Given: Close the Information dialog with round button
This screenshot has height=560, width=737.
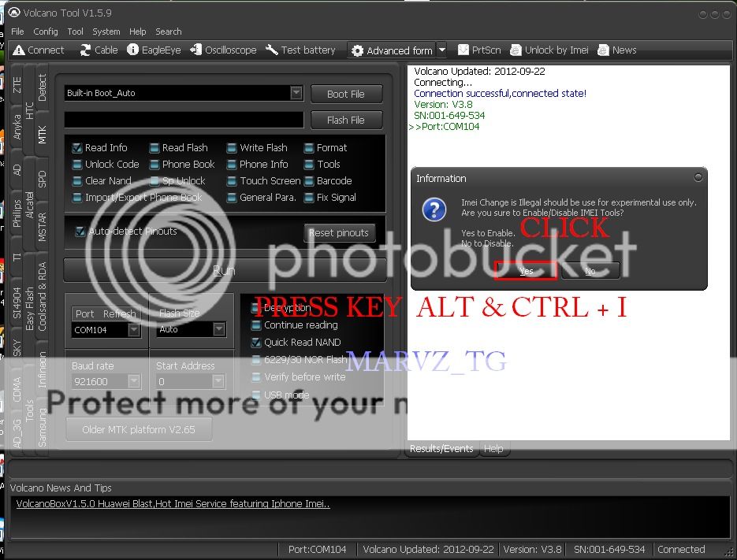Looking at the screenshot, I should pyautogui.click(x=698, y=177).
